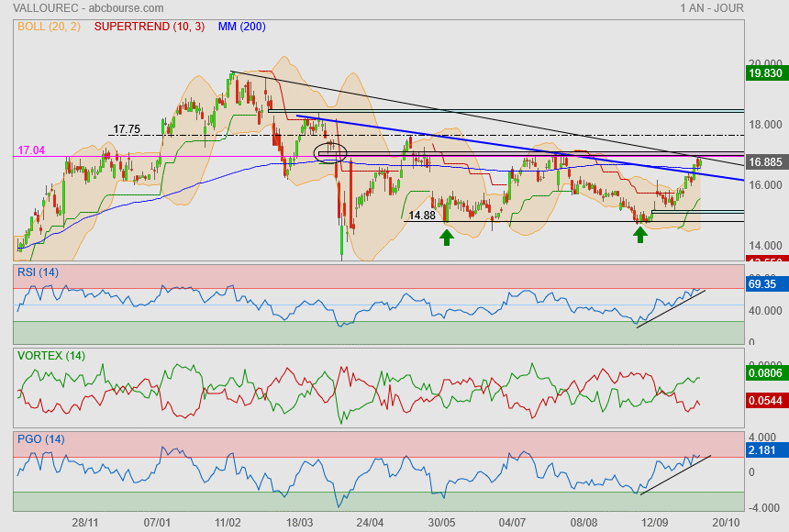
Task: Click the green 16.885 current price tag
Action: coord(765,162)
